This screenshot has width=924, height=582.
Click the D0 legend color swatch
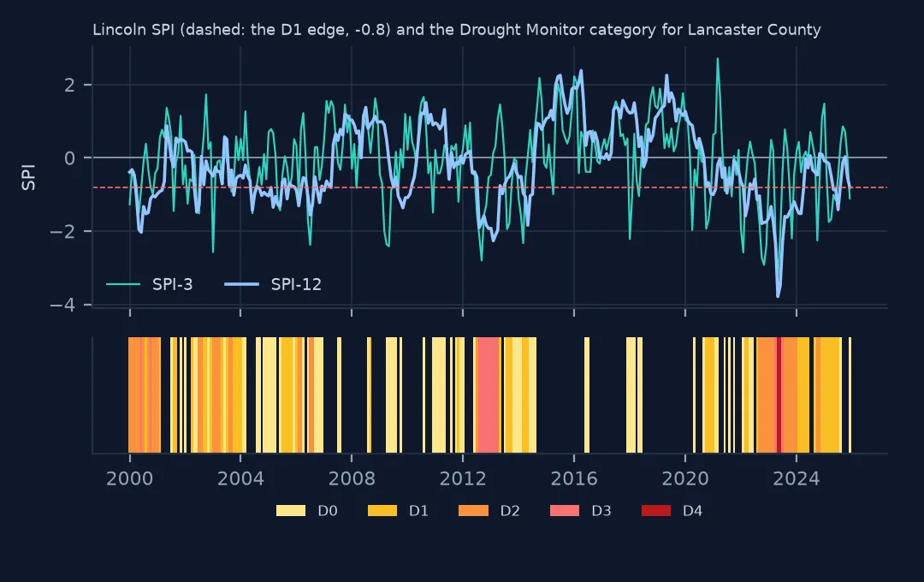[291, 511]
